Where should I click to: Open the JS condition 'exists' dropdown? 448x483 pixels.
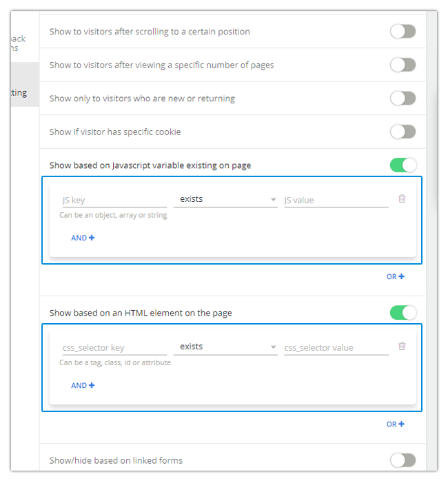pos(225,200)
